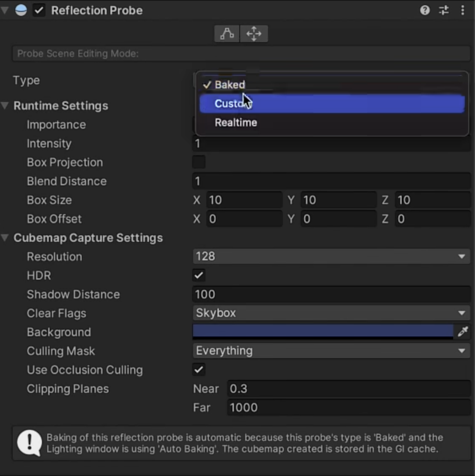Click the warning info icon in help box

29,442
